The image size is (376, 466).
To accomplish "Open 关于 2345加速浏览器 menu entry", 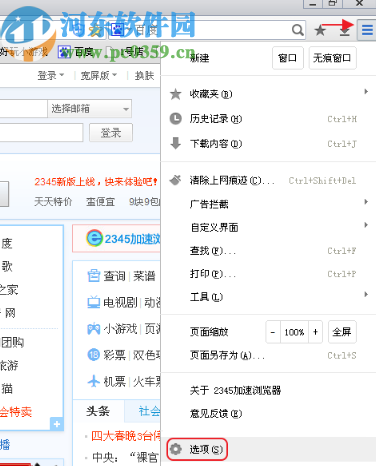I will [268, 390].
